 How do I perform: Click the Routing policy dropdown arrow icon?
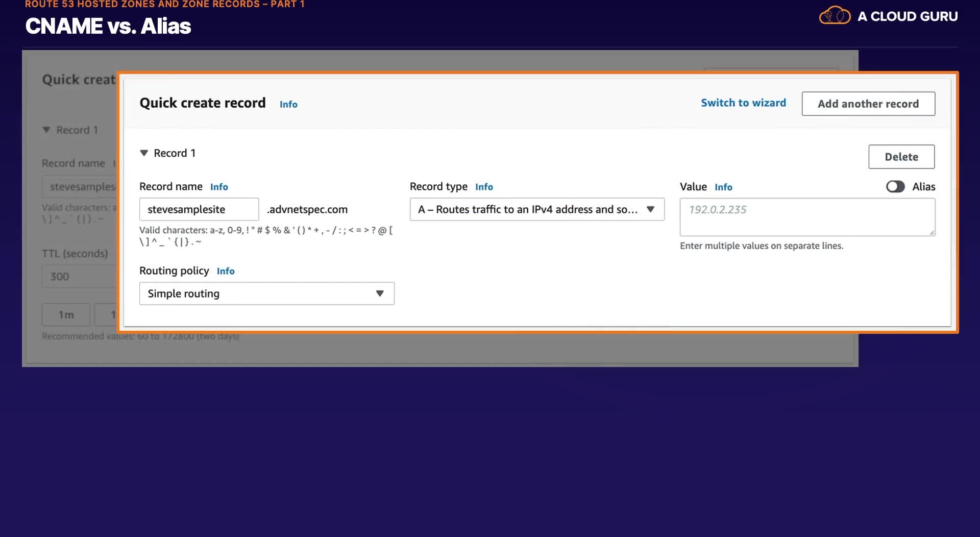click(x=380, y=294)
